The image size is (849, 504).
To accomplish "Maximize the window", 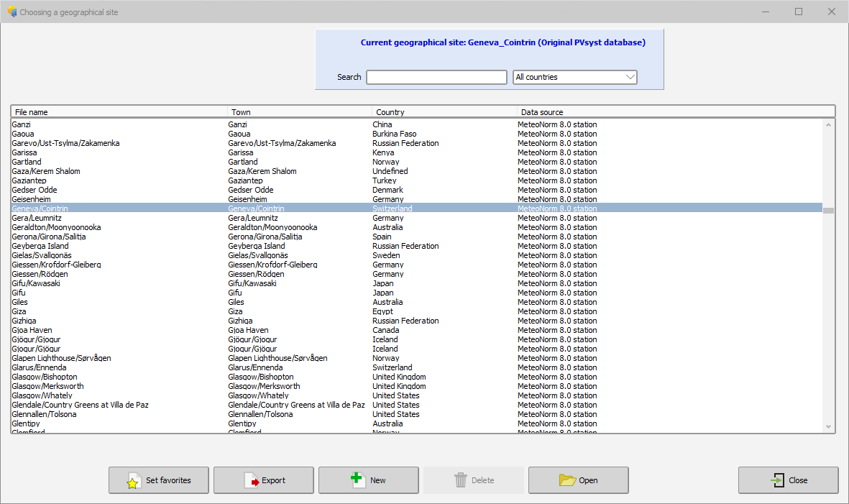I will click(x=799, y=12).
